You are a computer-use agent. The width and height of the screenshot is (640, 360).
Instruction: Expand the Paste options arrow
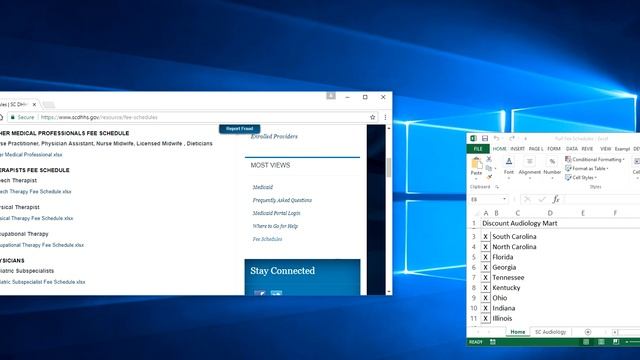click(476, 178)
